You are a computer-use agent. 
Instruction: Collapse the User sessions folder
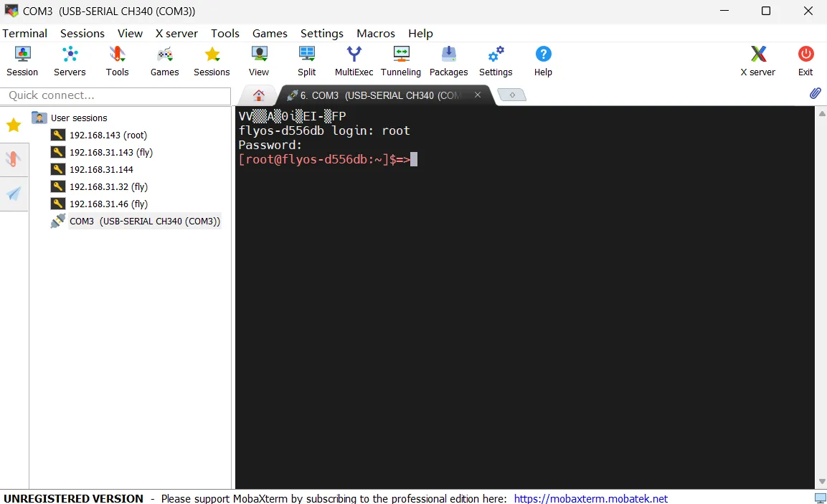click(39, 118)
